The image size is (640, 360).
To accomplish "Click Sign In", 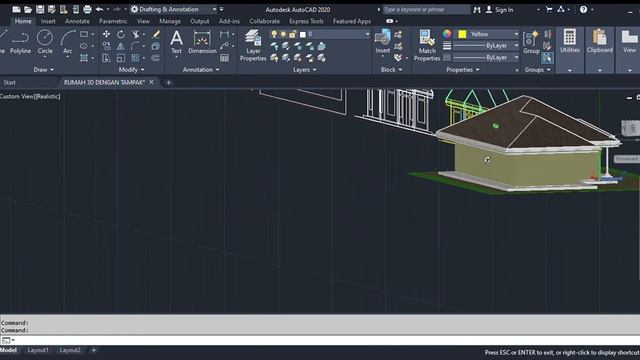I will click(500, 9).
